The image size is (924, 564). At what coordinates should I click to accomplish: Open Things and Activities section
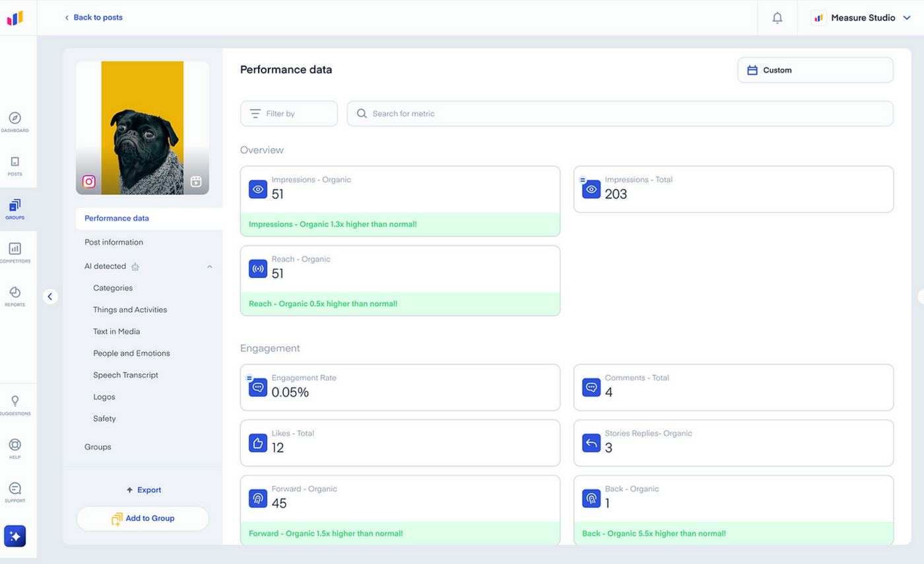click(130, 310)
